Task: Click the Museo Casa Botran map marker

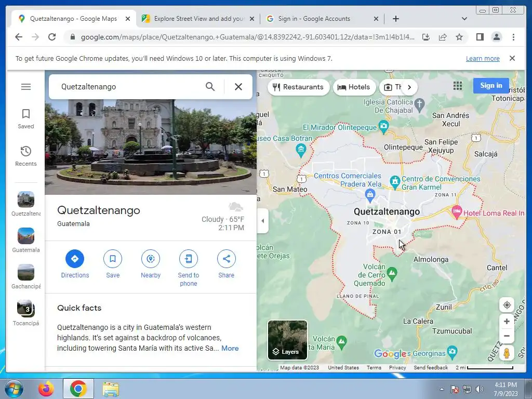Action: (x=301, y=150)
